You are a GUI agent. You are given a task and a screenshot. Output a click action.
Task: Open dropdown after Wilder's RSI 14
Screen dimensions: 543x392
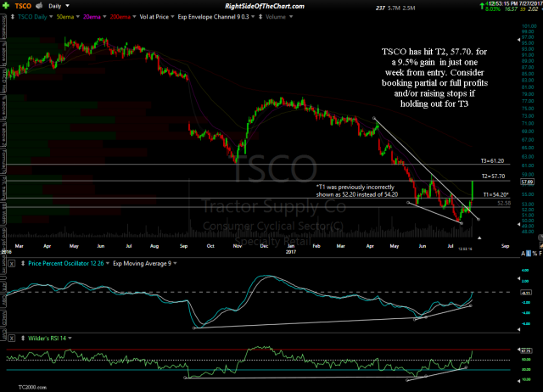point(70,339)
